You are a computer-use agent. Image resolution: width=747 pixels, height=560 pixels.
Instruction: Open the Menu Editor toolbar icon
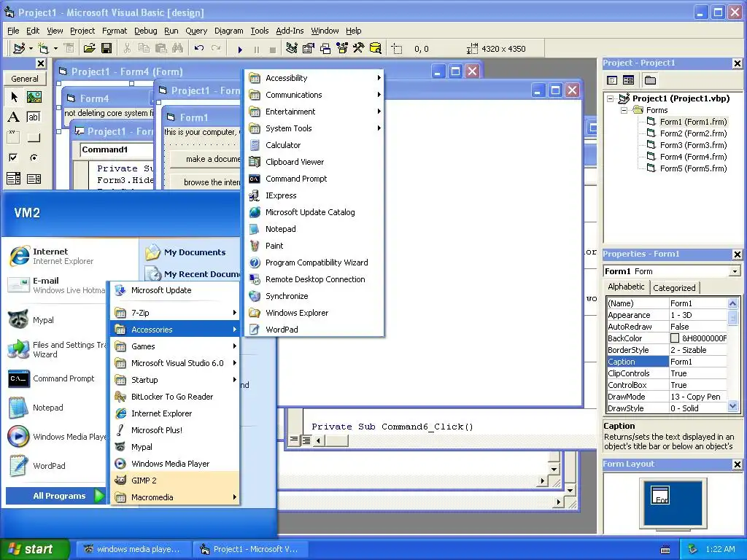[69, 49]
